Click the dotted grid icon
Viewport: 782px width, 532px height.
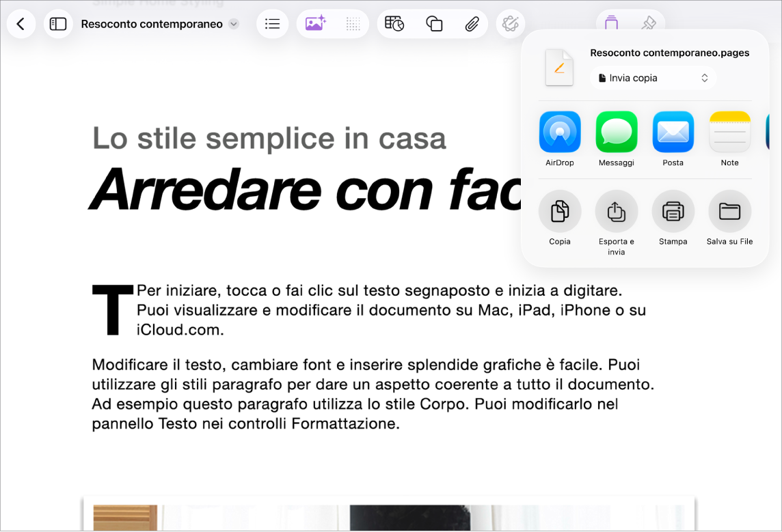[353, 24]
